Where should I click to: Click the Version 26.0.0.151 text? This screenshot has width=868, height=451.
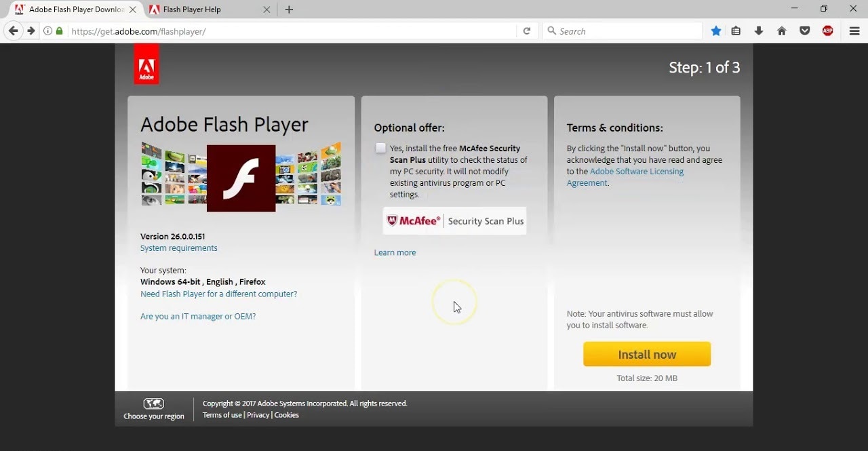(x=172, y=237)
